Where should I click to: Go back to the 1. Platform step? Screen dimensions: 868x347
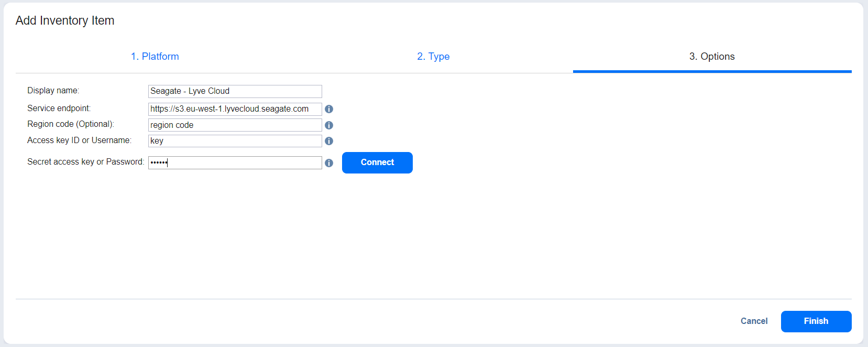tap(155, 57)
